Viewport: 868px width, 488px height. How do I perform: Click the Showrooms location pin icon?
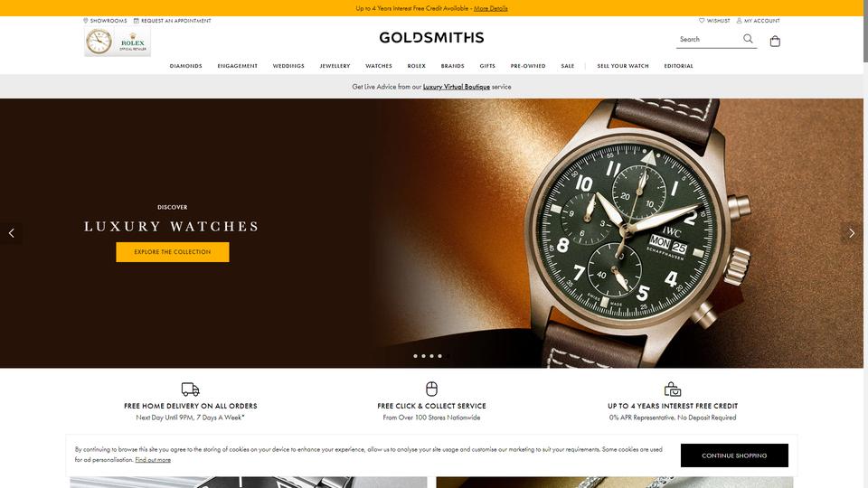pyautogui.click(x=86, y=21)
